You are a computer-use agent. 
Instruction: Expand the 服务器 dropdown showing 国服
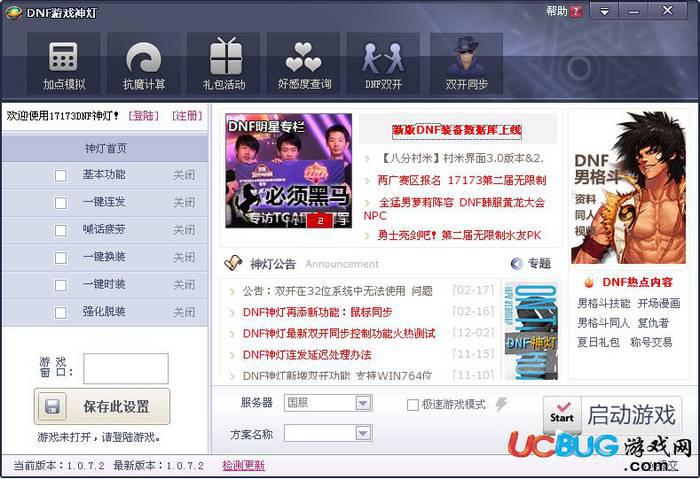point(363,404)
